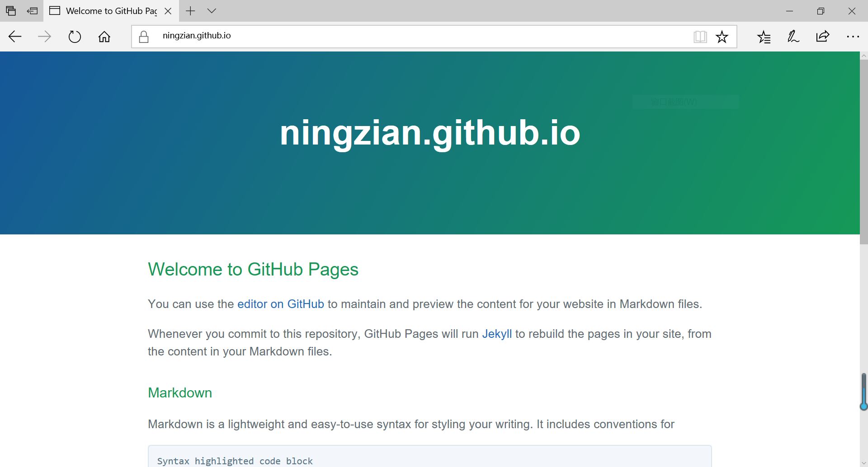Viewport: 868px width, 467px height.
Task: Set these tabs aside icon
Action: [x=32, y=11]
